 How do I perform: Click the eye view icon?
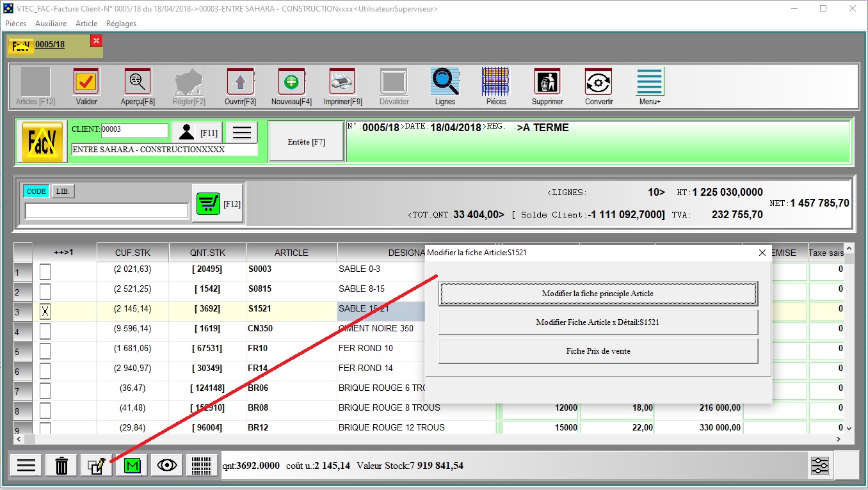click(x=167, y=466)
